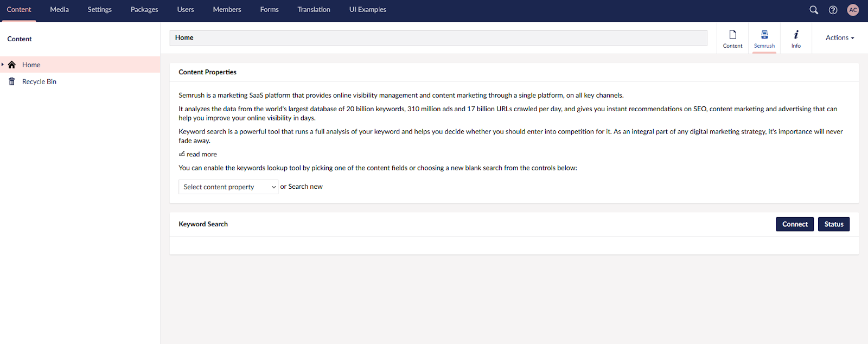The image size is (868, 344).
Task: Click the Content sidebar heading
Action: 20,39
